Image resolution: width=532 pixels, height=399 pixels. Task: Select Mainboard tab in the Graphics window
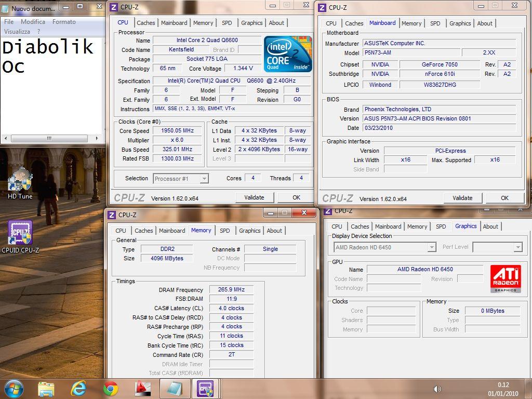tap(388, 227)
